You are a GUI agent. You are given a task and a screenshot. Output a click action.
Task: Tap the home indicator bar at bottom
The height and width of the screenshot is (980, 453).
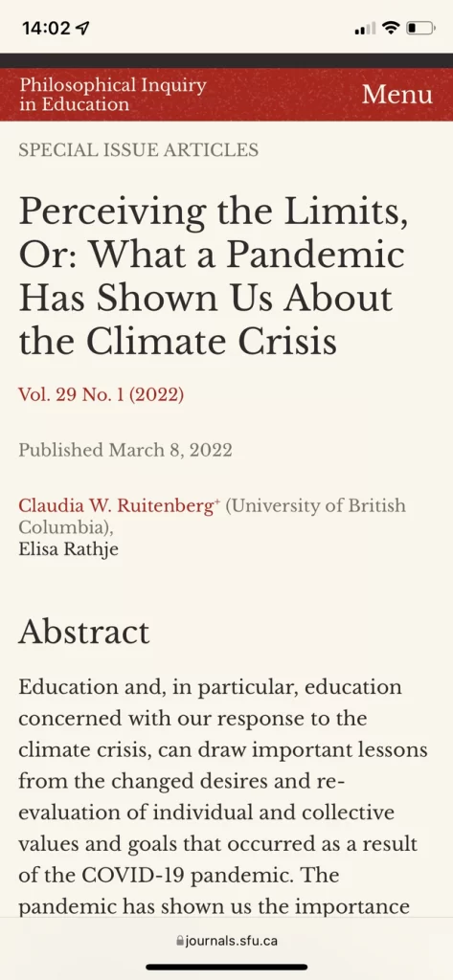[226, 967]
